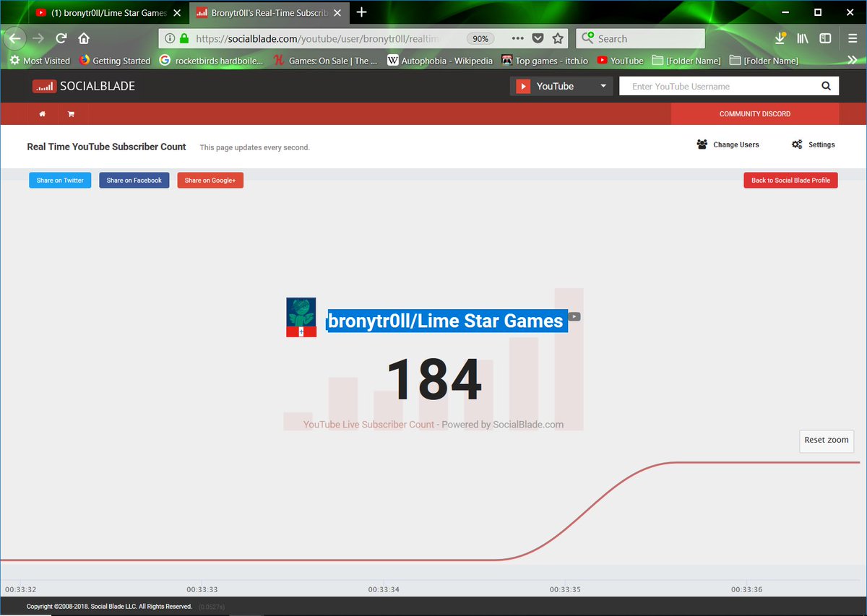Close the Real-Time Subscriber tab
Screen dimensions: 867x616
[339, 12]
